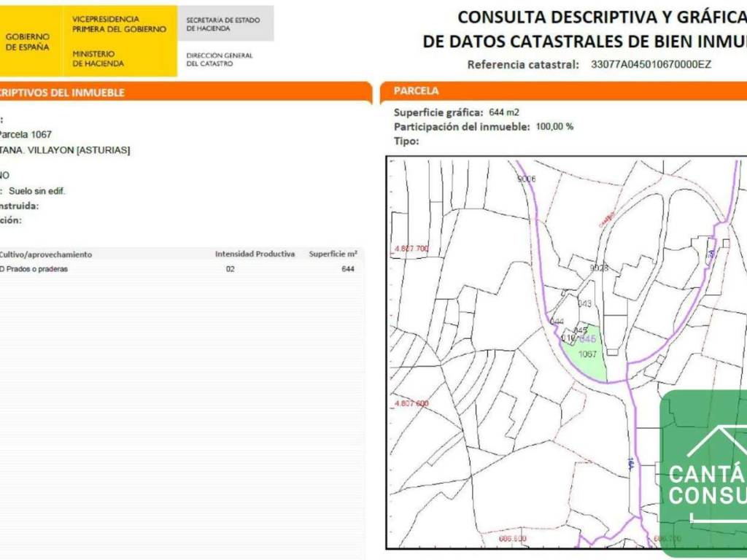Screen dimensions: 747x560
Task: Click parcel label 043 on map
Action: click(x=584, y=303)
